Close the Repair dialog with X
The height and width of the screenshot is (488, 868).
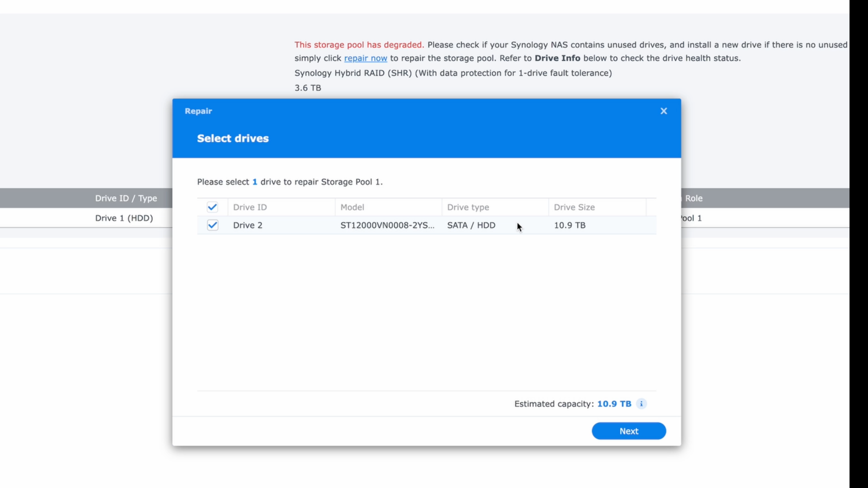coord(664,111)
